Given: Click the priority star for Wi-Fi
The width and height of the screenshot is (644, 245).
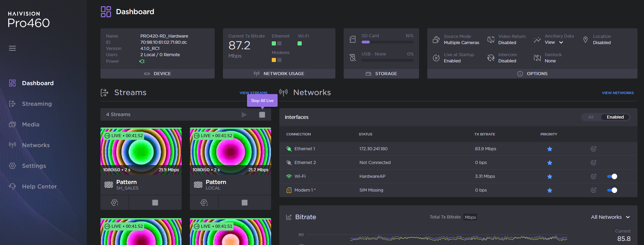Looking at the screenshot, I should coord(550,176).
